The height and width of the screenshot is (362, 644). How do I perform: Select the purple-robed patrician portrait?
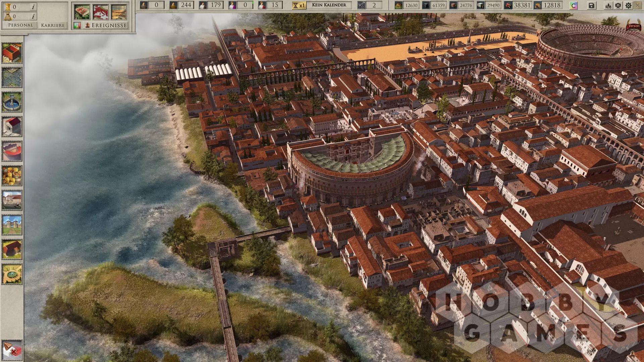click(x=232, y=5)
